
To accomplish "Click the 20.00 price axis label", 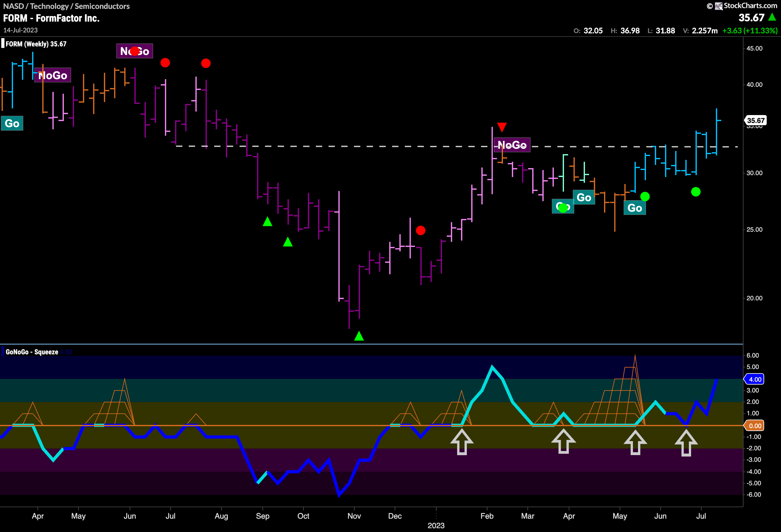I will tap(754, 298).
